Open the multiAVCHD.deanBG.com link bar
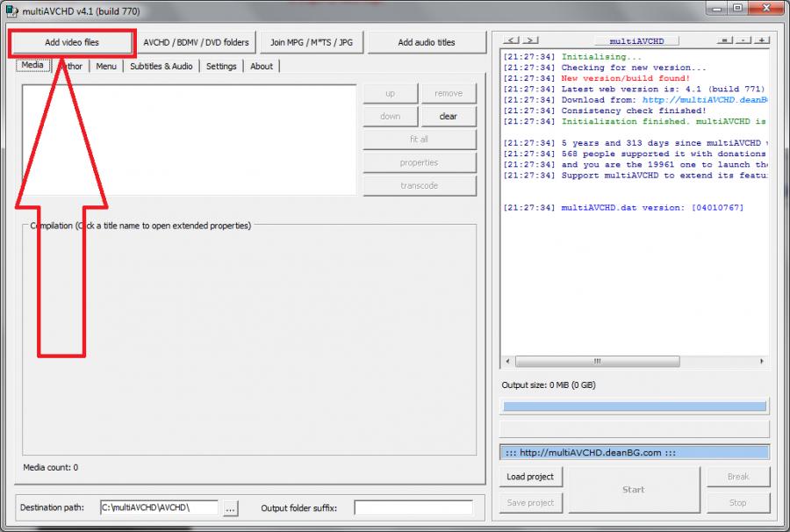The image size is (790, 532). tap(635, 452)
